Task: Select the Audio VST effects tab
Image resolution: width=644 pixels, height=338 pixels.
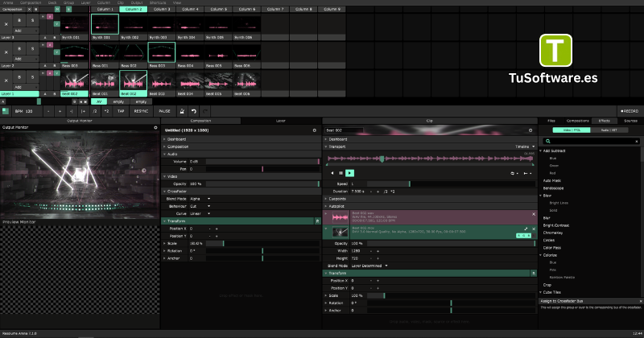Action: point(609,130)
